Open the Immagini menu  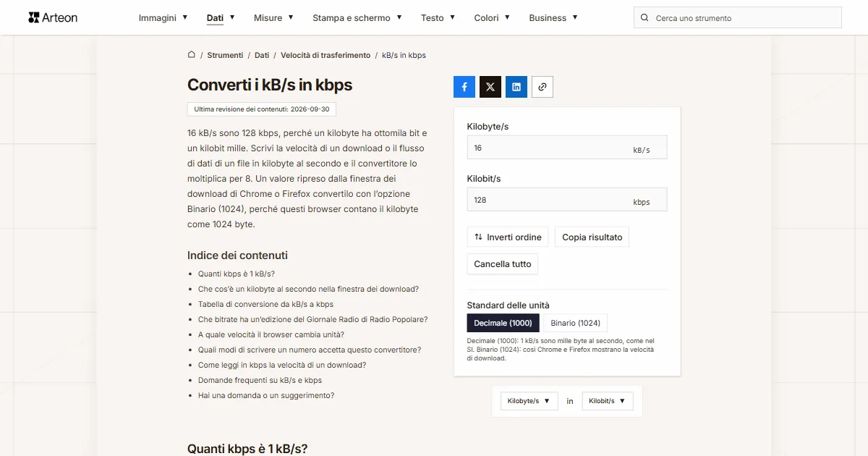(x=163, y=17)
